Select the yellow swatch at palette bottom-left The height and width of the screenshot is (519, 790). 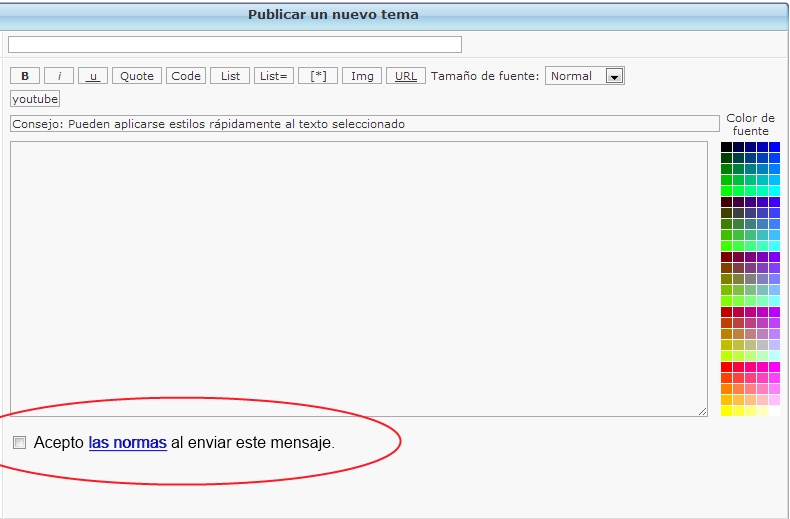pyautogui.click(x=727, y=410)
